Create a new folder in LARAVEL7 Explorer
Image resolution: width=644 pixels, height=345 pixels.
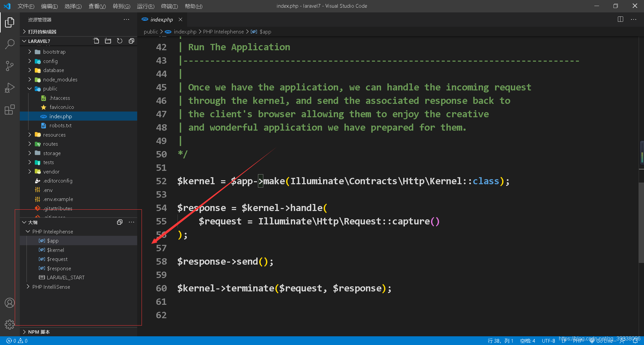(108, 41)
